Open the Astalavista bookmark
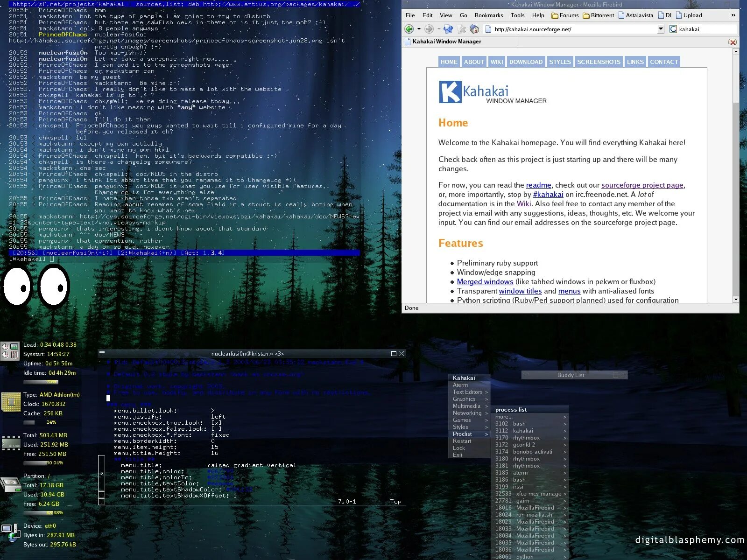Screen dimensions: 747x560 pos(636,15)
